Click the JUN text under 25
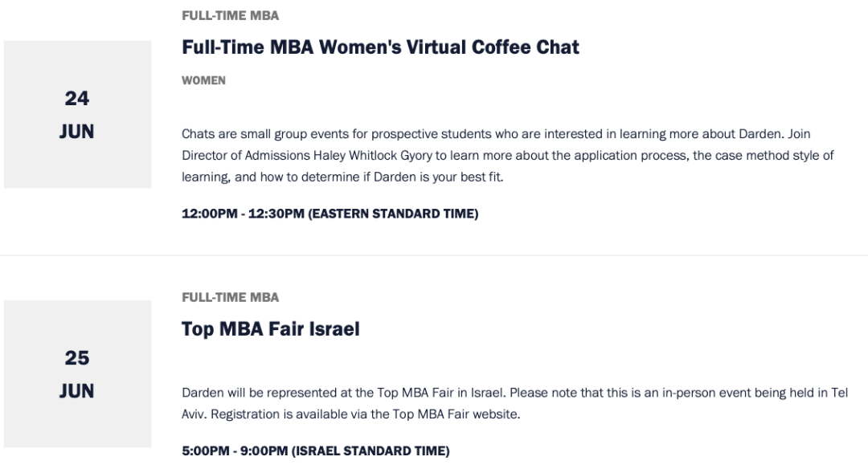 (77, 391)
